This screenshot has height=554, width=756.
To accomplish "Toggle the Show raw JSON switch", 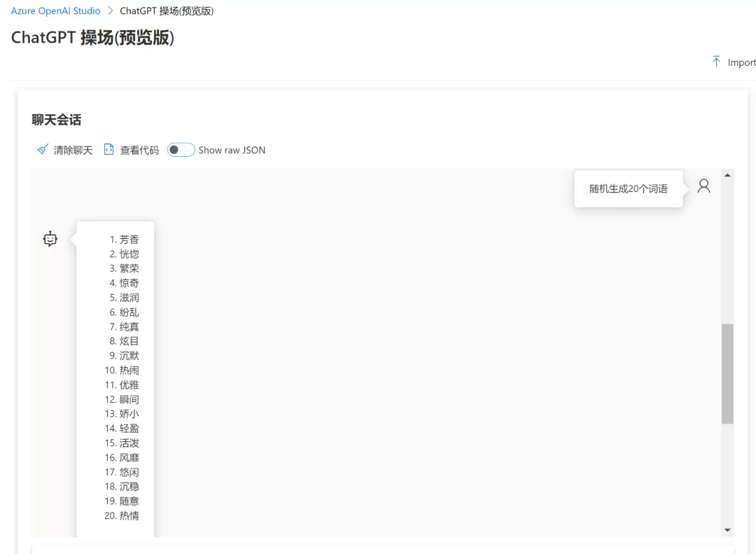I will pos(181,150).
